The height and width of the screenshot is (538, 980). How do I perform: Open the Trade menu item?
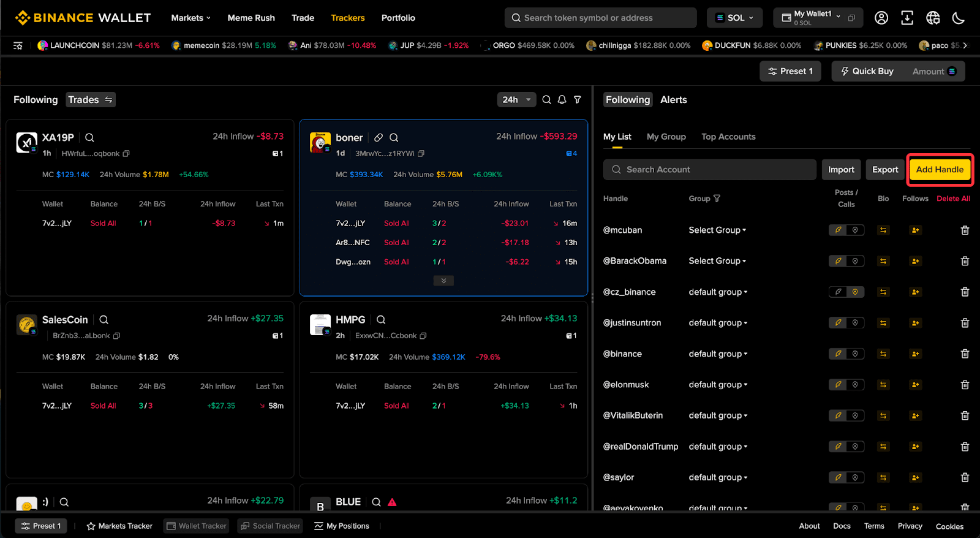click(x=303, y=18)
